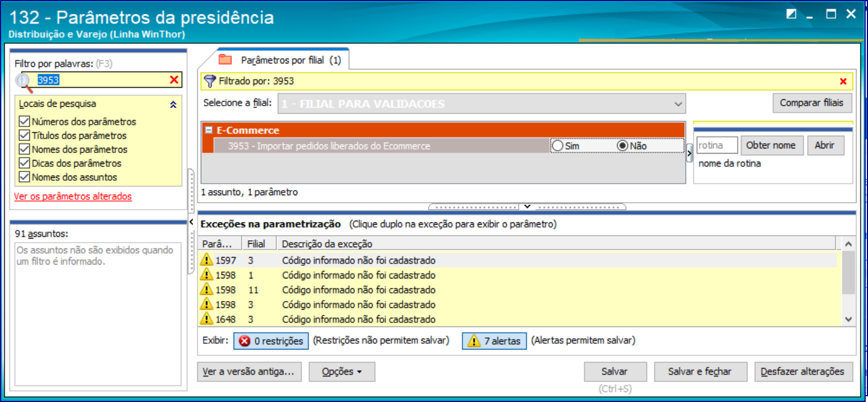Open the Opções dropdown button
868x402 pixels.
point(342,372)
